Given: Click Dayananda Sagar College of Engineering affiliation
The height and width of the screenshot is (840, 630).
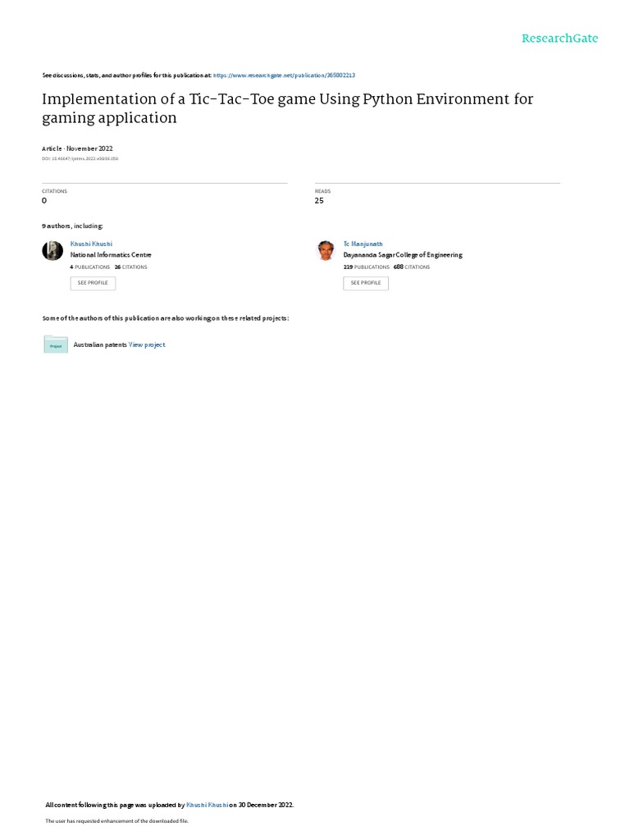Looking at the screenshot, I should pyautogui.click(x=402, y=255).
